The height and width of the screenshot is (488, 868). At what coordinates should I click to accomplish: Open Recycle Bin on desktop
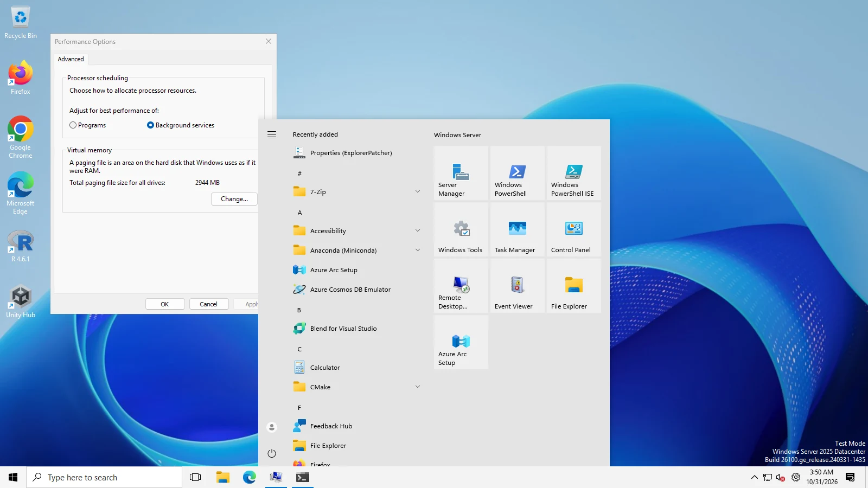tap(21, 23)
